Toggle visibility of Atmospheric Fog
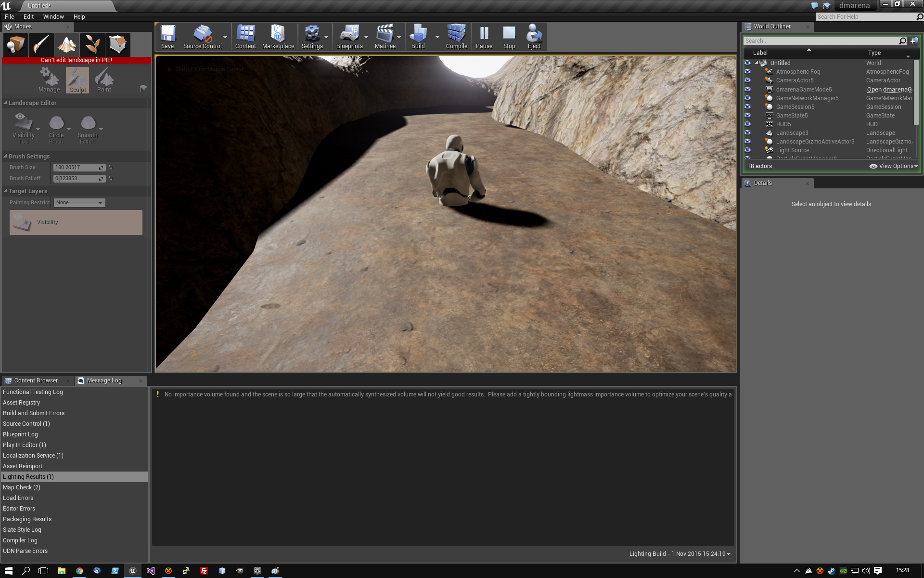 [747, 72]
